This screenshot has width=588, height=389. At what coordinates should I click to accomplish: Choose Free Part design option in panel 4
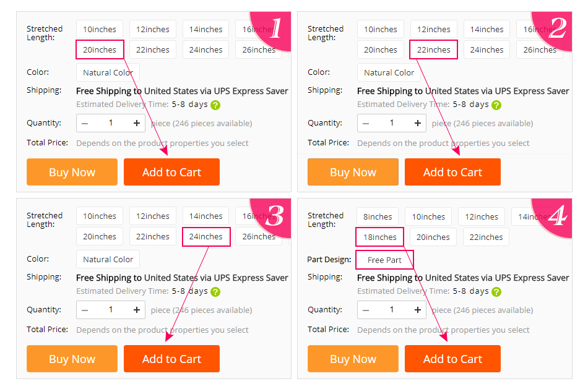(384, 260)
